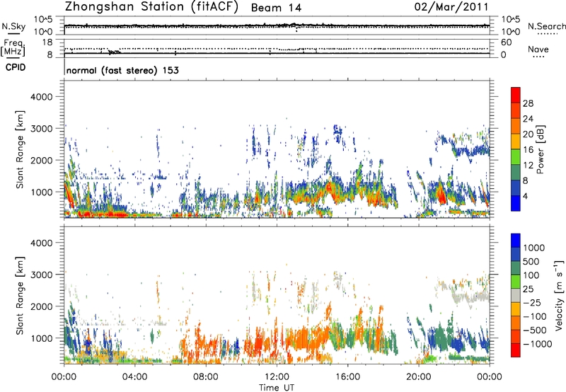Click the date "02/Mar/2011"
Image resolution: width=566 pixels, height=392 pixels.
point(451,7)
